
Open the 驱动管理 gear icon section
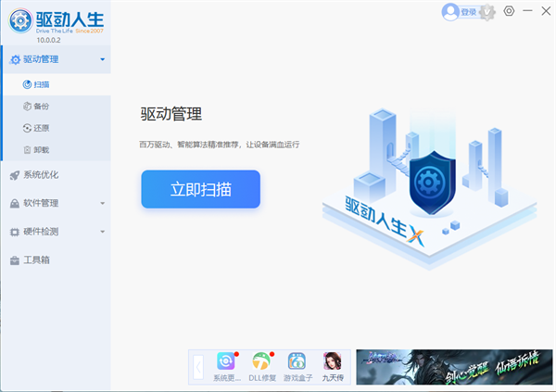point(15,59)
